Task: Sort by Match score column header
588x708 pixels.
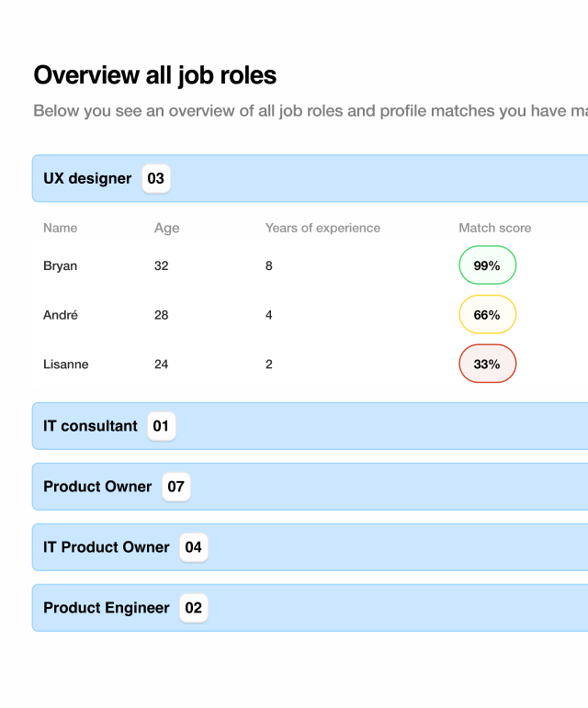Action: pos(494,228)
